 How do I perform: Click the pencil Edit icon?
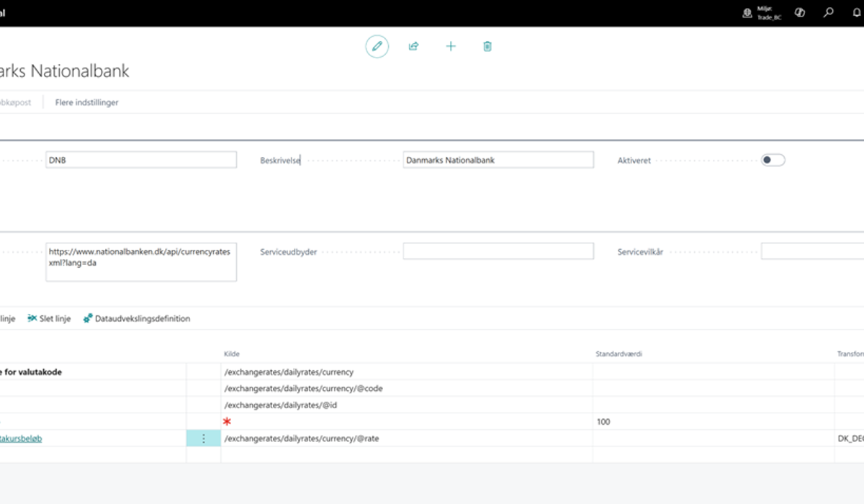pos(377,46)
